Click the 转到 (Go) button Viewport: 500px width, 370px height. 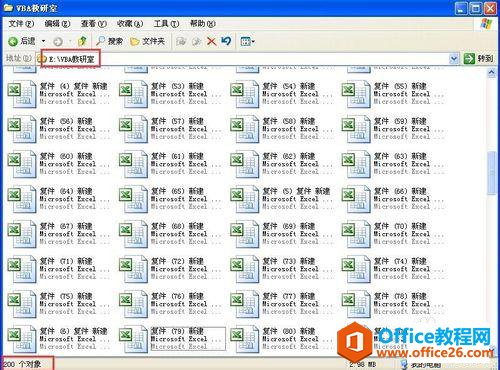click(x=478, y=59)
